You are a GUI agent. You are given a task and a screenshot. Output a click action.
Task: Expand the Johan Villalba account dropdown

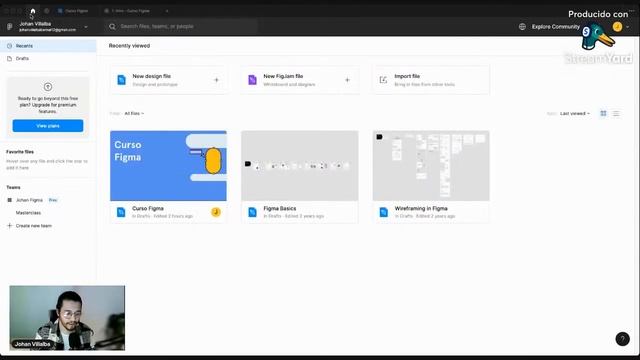point(86,27)
